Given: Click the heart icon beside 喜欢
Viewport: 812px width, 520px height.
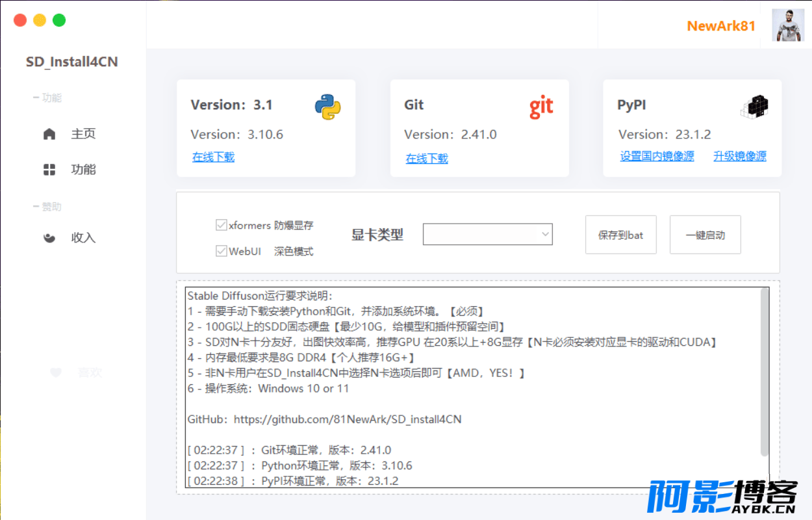Looking at the screenshot, I should tap(56, 372).
